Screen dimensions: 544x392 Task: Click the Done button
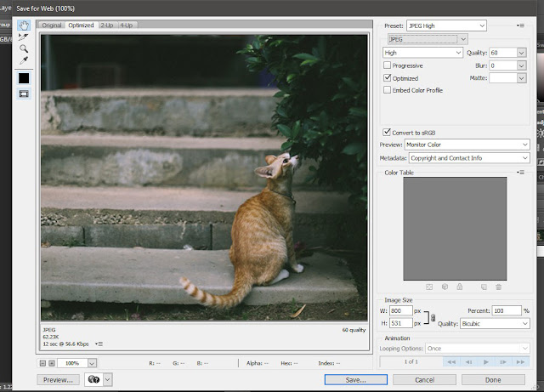pyautogui.click(x=493, y=380)
